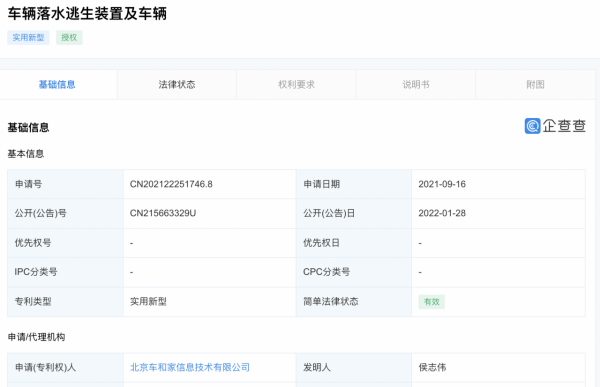This screenshot has height=387, width=600.
Task: Select publication date 2022-01-28
Action: point(442,213)
